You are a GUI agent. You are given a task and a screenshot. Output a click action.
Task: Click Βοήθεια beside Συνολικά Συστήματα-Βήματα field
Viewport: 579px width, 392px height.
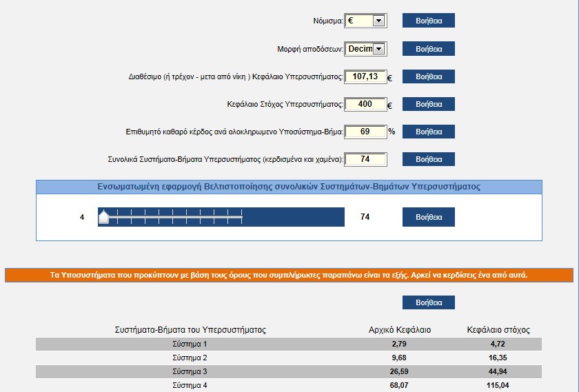(x=428, y=159)
